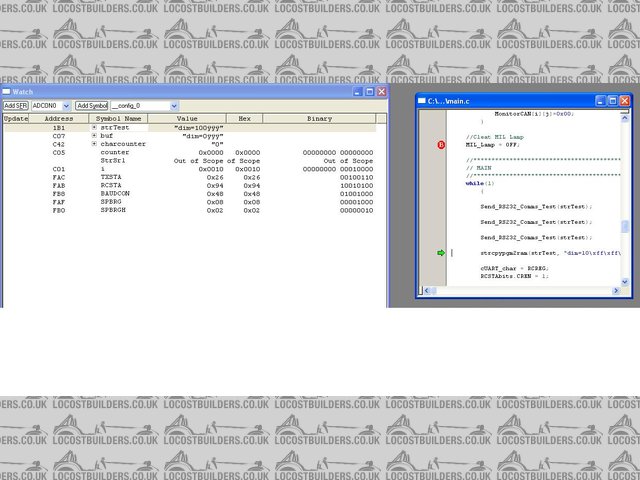640x480 pixels.
Task: Click the red breakpoint marker beside MIL_Lamp
Action: pyautogui.click(x=441, y=144)
